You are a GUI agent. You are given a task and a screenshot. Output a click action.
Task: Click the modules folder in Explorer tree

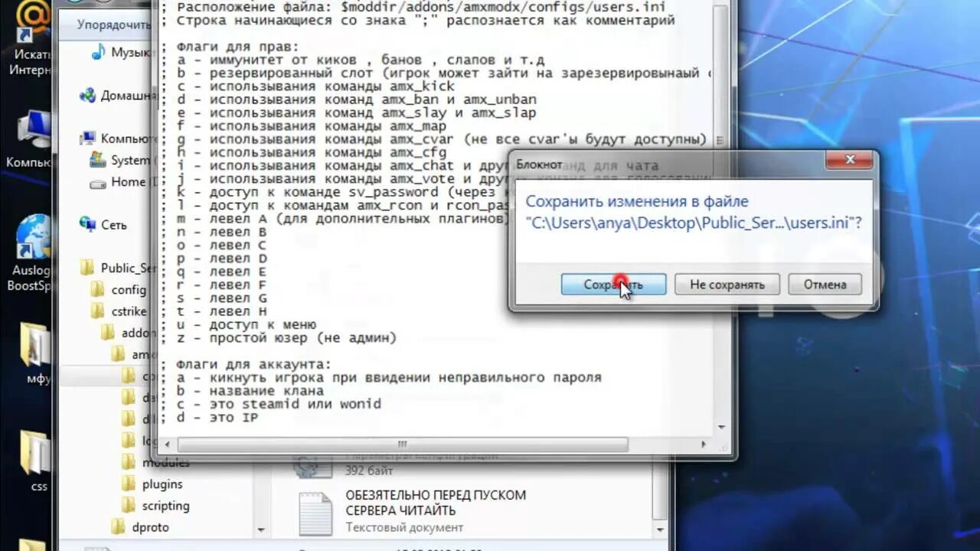click(157, 463)
